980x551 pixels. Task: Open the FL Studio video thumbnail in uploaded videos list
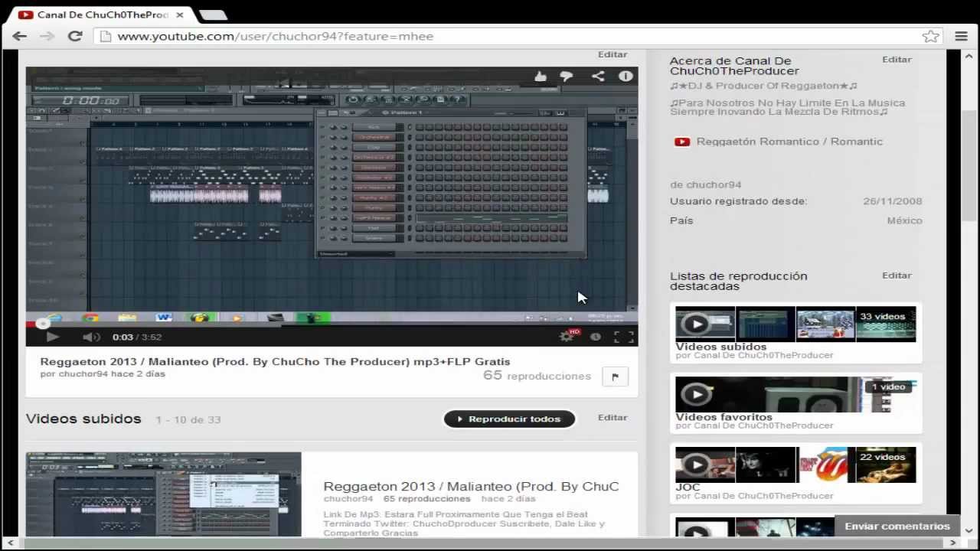163,494
